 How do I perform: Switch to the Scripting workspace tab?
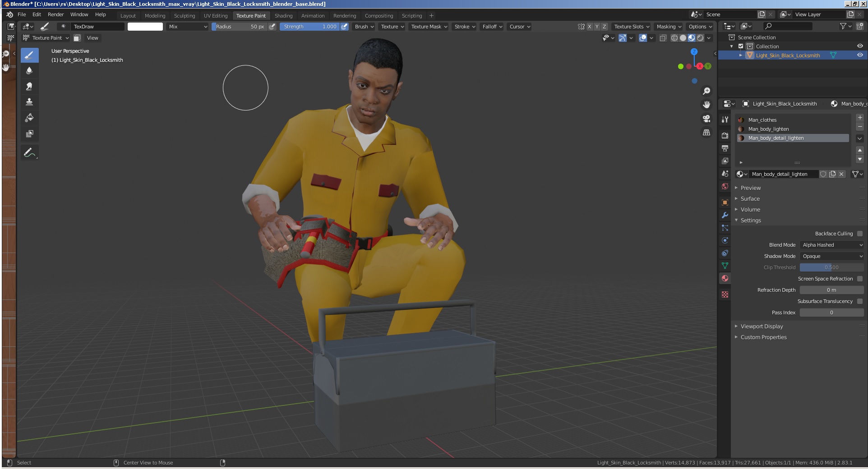coord(412,16)
